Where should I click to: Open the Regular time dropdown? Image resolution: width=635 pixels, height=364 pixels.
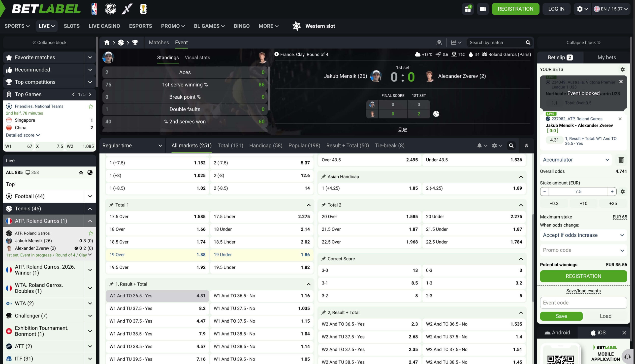tap(132, 145)
